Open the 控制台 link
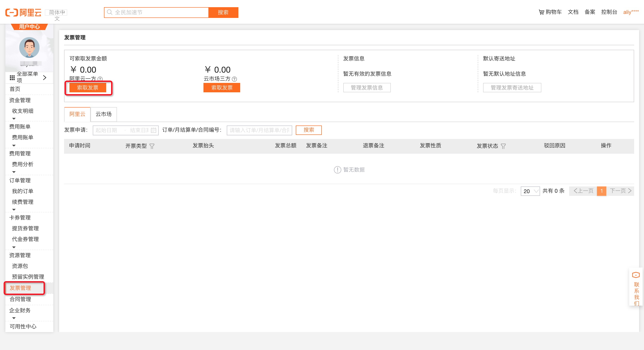Viewport: 644px width, 350px height. (609, 12)
